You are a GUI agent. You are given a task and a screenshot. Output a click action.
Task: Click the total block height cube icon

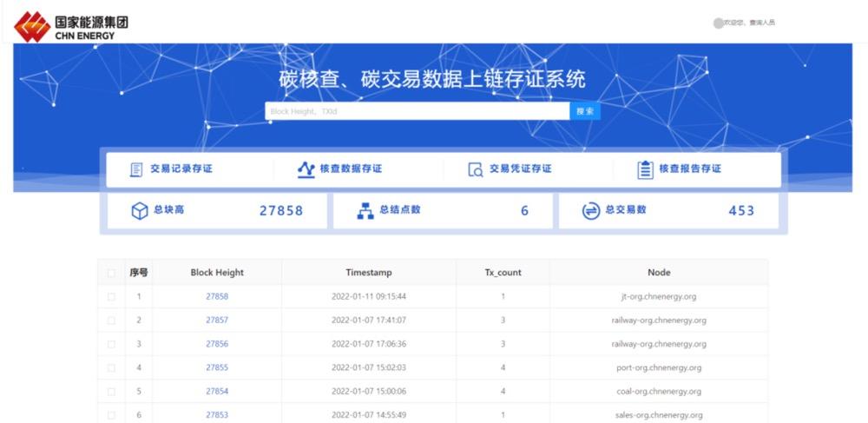(139, 211)
